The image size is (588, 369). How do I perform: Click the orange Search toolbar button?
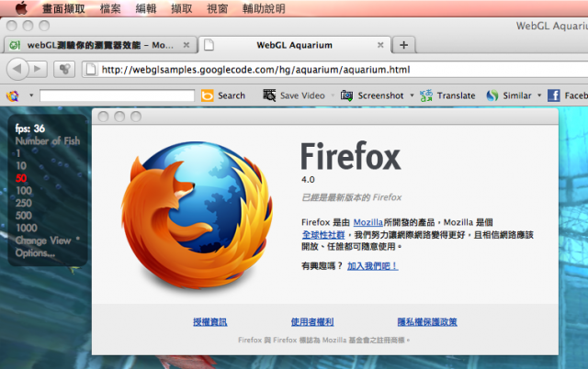[223, 95]
